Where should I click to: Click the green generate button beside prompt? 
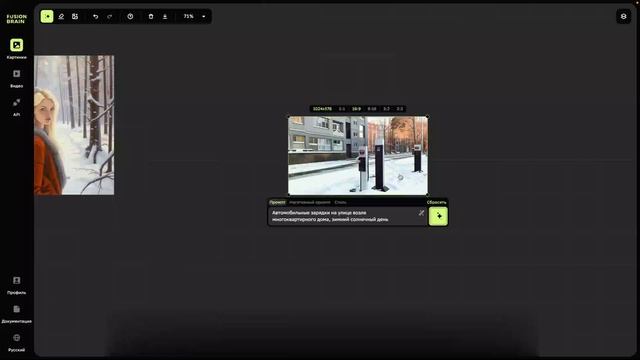[x=438, y=216]
